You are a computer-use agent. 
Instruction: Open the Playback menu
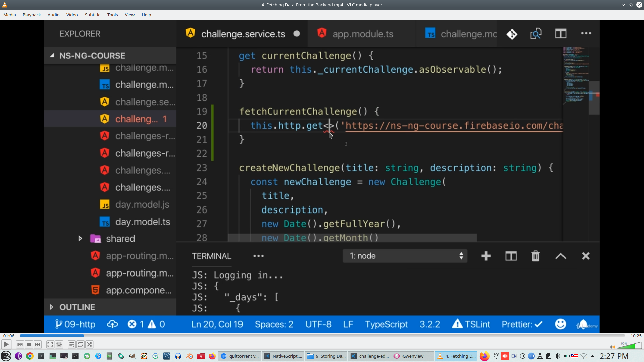32,15
